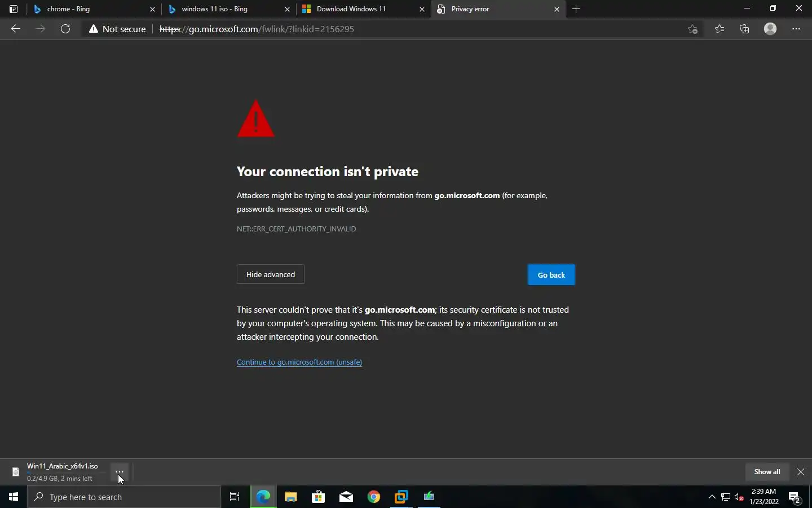The width and height of the screenshot is (812, 508).
Task: Open the clock showing 2:39 AM
Action: (x=764, y=497)
